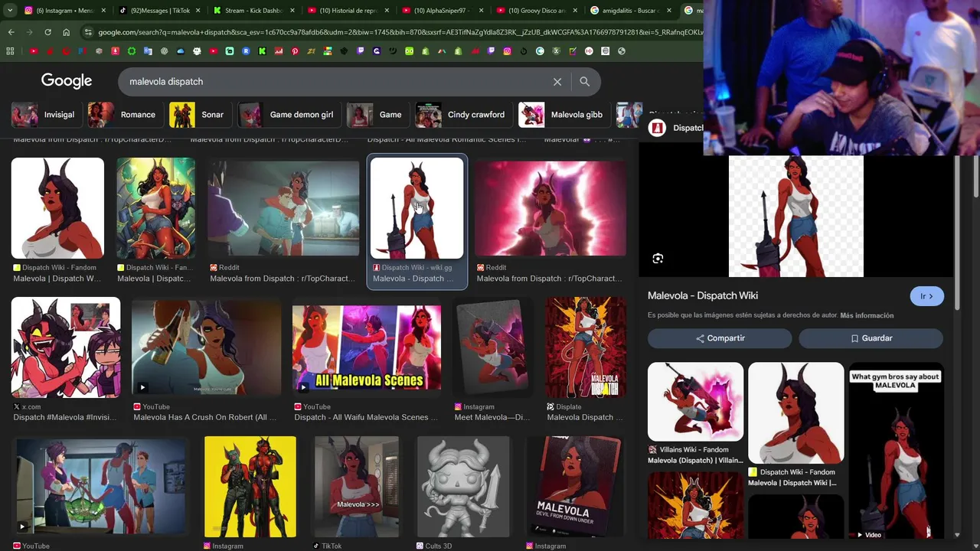The width and height of the screenshot is (980, 551).
Task: Open pink lightning Reddit Malevola image
Action: 550,208
